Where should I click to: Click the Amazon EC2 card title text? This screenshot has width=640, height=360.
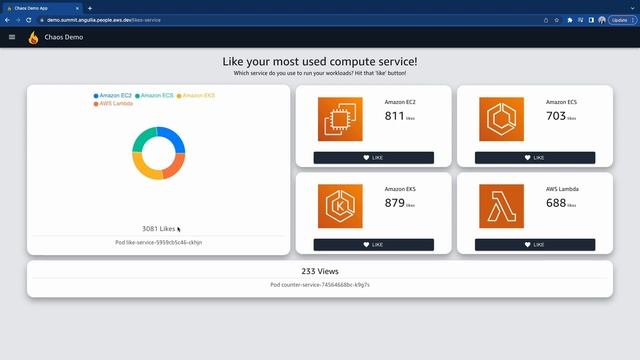coord(400,102)
